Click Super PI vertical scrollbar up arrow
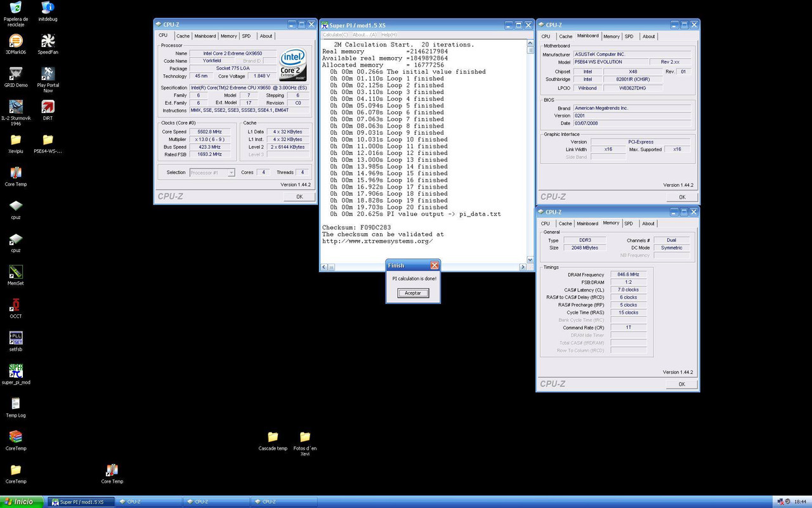812x508 pixels. pos(530,44)
